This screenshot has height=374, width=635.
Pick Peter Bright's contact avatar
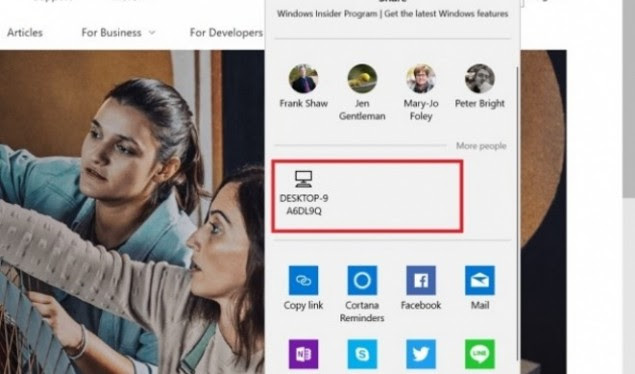479,79
